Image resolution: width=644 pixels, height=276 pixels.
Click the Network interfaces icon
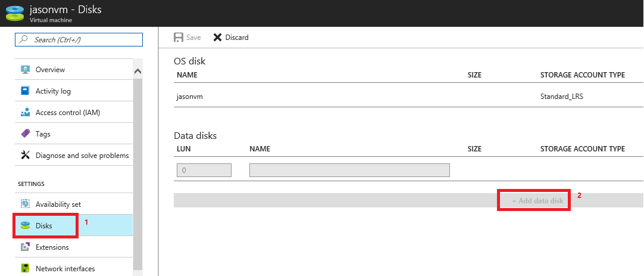(25, 269)
